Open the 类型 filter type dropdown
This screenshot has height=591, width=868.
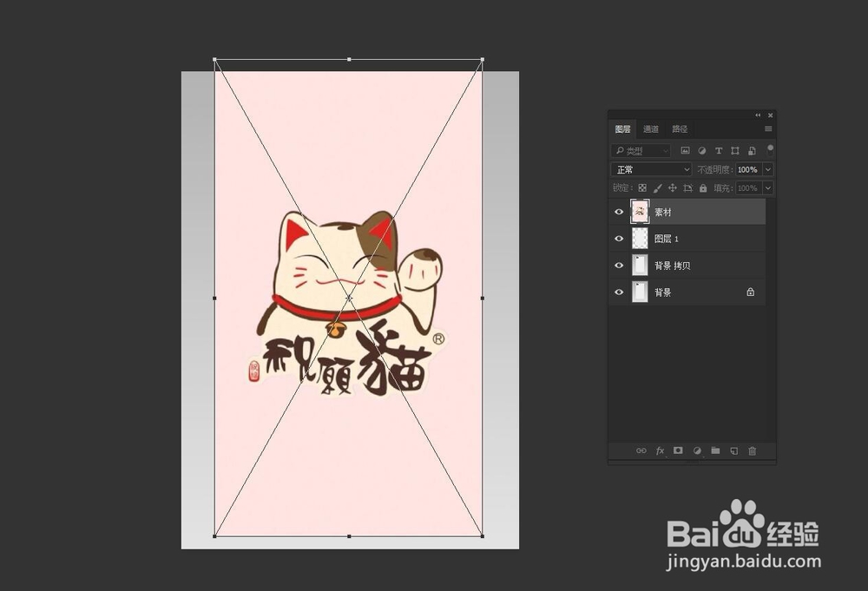[x=641, y=150]
